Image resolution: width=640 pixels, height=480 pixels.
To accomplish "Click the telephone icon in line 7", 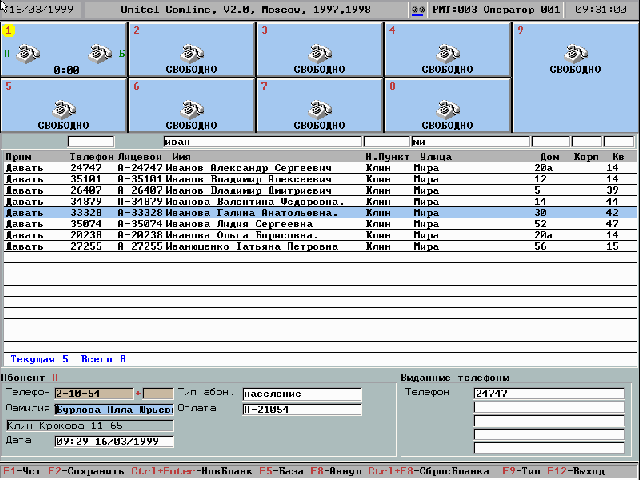I will click(320, 109).
